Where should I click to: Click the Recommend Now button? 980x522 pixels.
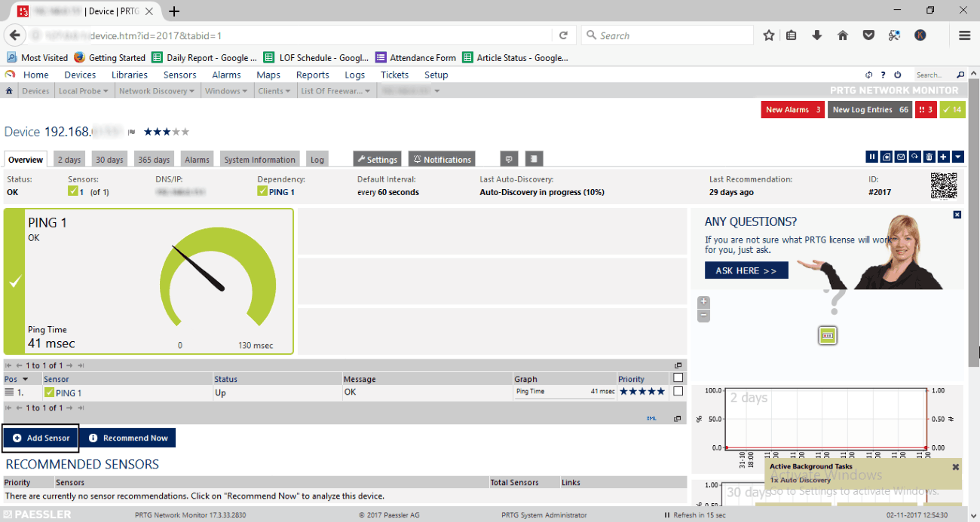click(127, 438)
